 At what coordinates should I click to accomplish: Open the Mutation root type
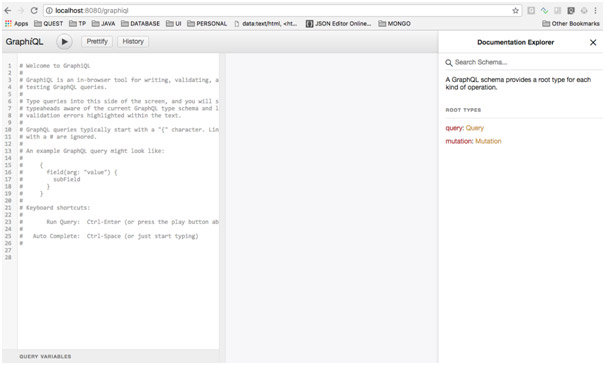[488, 141]
